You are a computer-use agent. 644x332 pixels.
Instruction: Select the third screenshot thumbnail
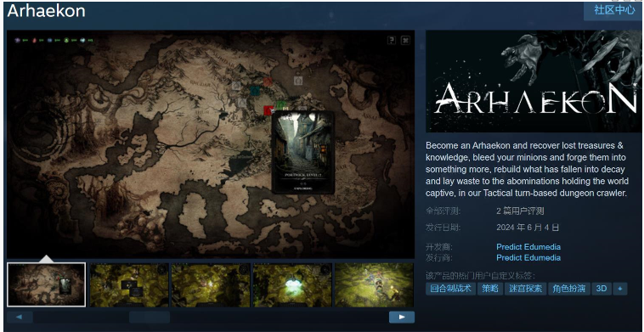pyautogui.click(x=211, y=284)
